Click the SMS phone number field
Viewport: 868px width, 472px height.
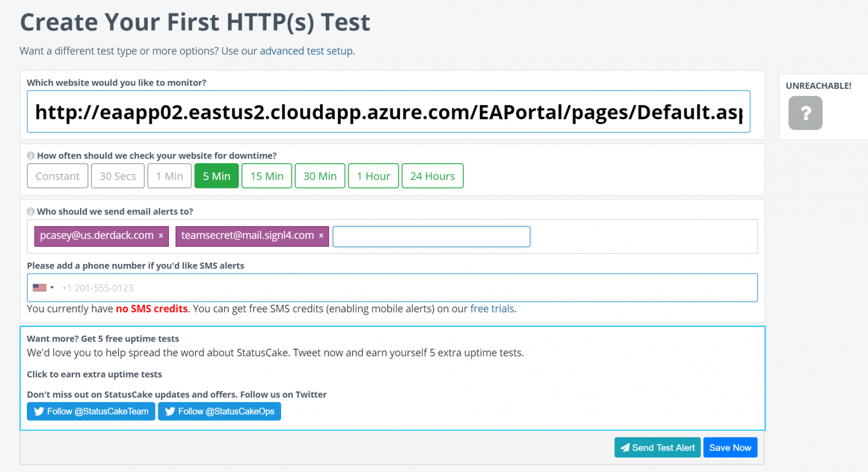(x=392, y=288)
